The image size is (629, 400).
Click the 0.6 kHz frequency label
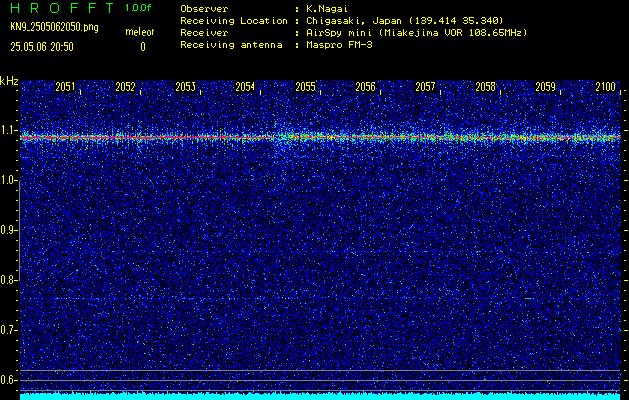click(8, 380)
